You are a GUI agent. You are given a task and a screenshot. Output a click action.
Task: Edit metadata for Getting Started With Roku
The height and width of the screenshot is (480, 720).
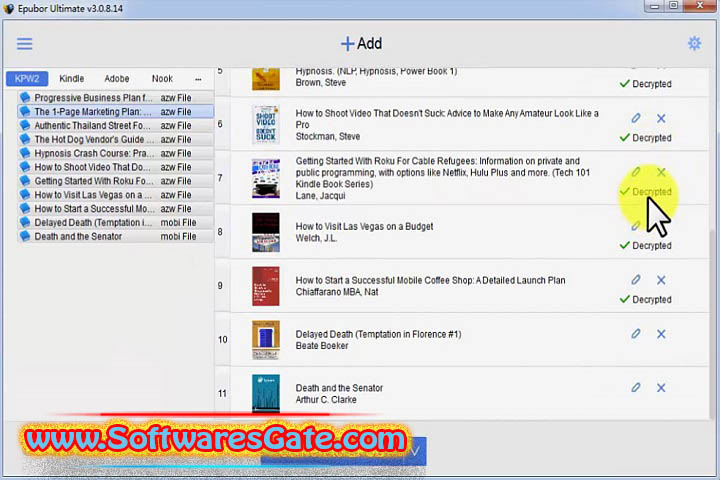(x=636, y=172)
